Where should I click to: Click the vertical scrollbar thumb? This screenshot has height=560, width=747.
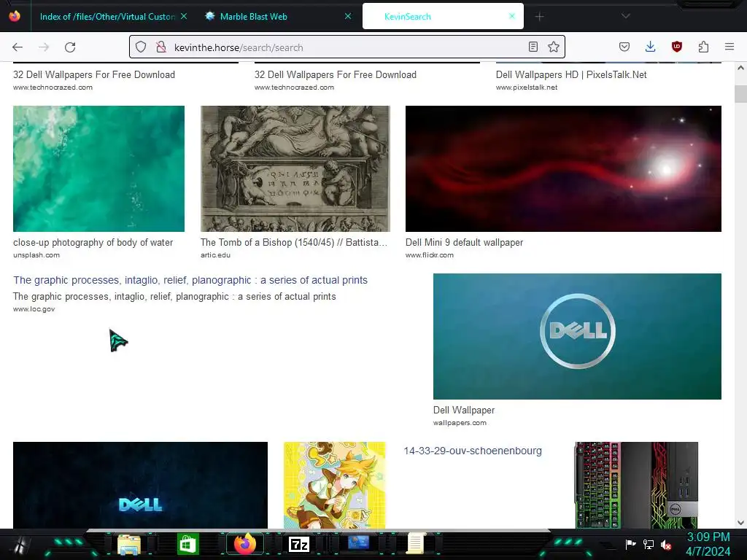pyautogui.click(x=740, y=94)
